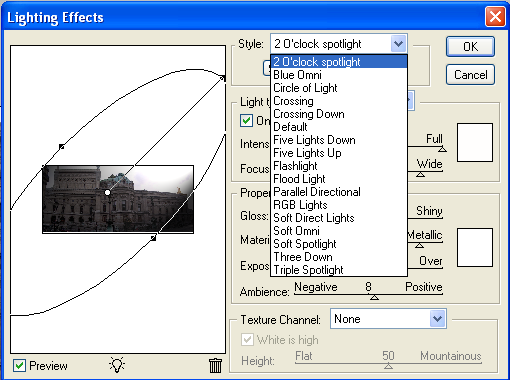Click the upper-left ellipse handle in preview

[62, 146]
